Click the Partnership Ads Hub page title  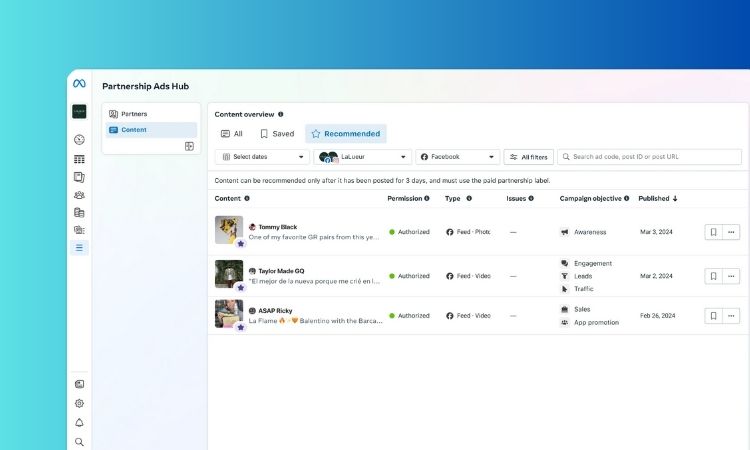click(x=145, y=87)
